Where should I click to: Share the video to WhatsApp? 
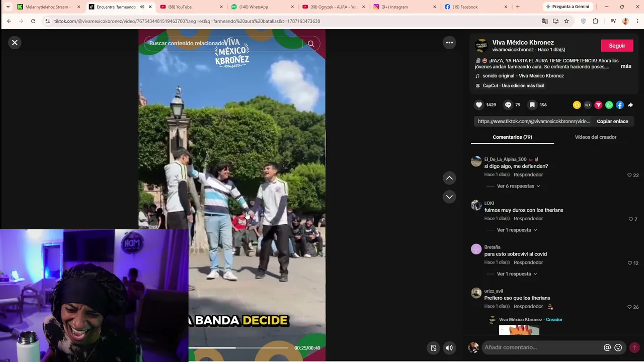click(609, 105)
